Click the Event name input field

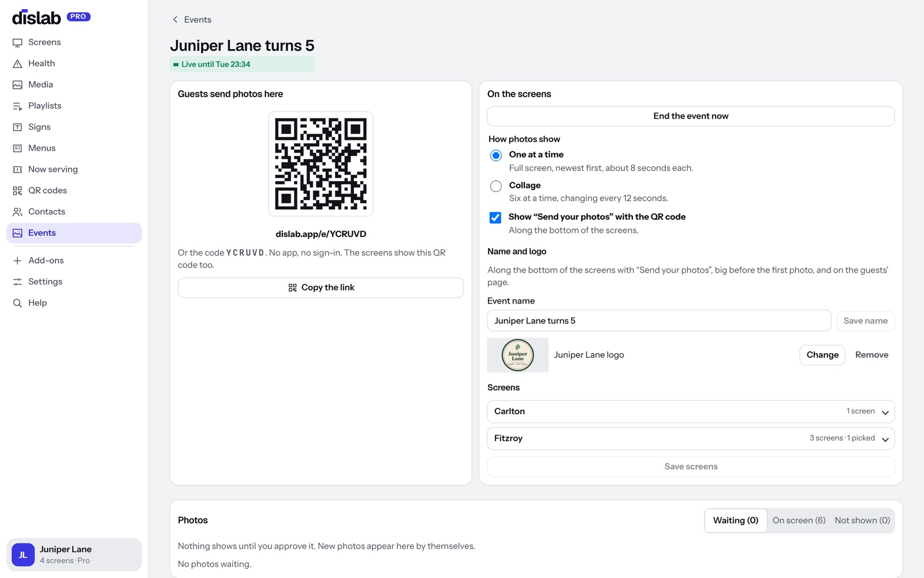pos(659,321)
